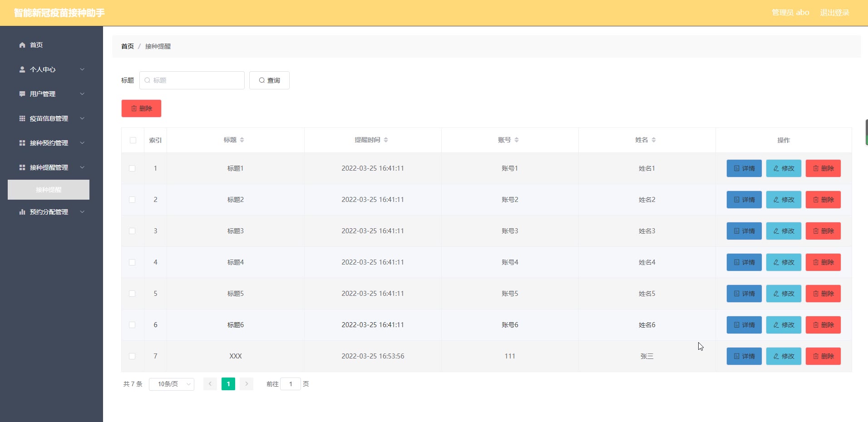Click the chat icon beside 用户管理

click(22, 94)
